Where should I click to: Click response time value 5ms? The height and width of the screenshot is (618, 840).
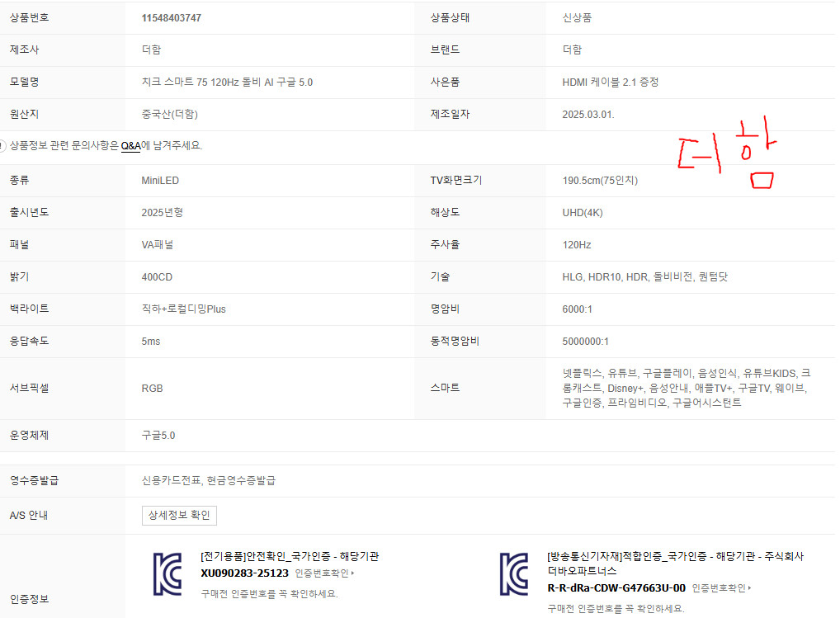(x=150, y=341)
